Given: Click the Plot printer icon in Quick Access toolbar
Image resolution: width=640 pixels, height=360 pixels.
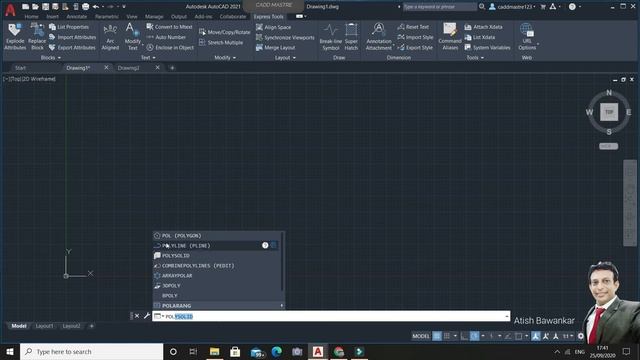Looking at the screenshot, I should coord(85,7).
